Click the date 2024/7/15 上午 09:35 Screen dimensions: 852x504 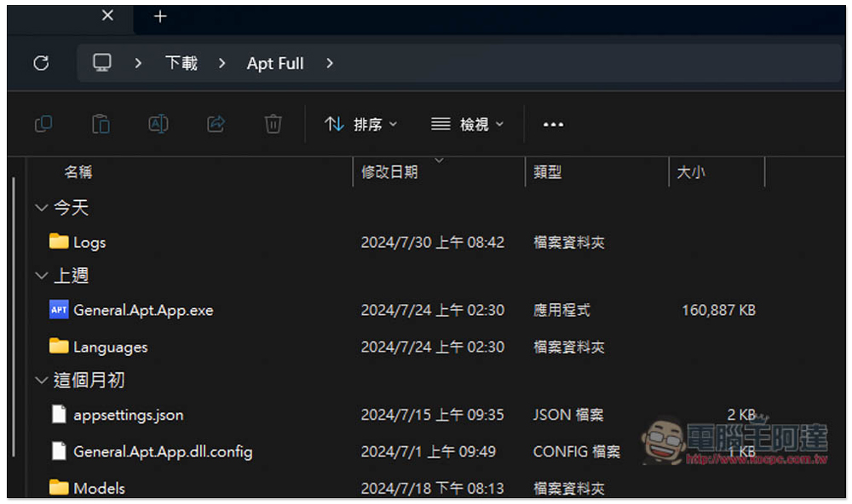point(433,415)
